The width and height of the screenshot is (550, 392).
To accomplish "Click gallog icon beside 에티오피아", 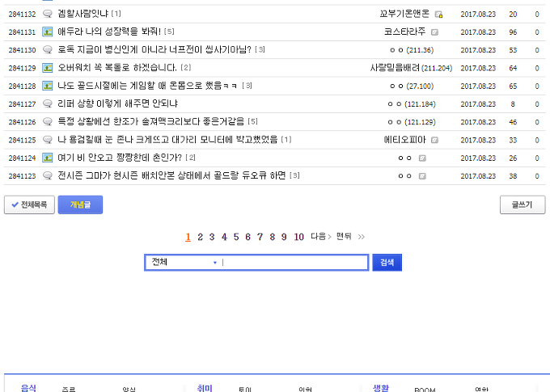I will pyautogui.click(x=434, y=140).
